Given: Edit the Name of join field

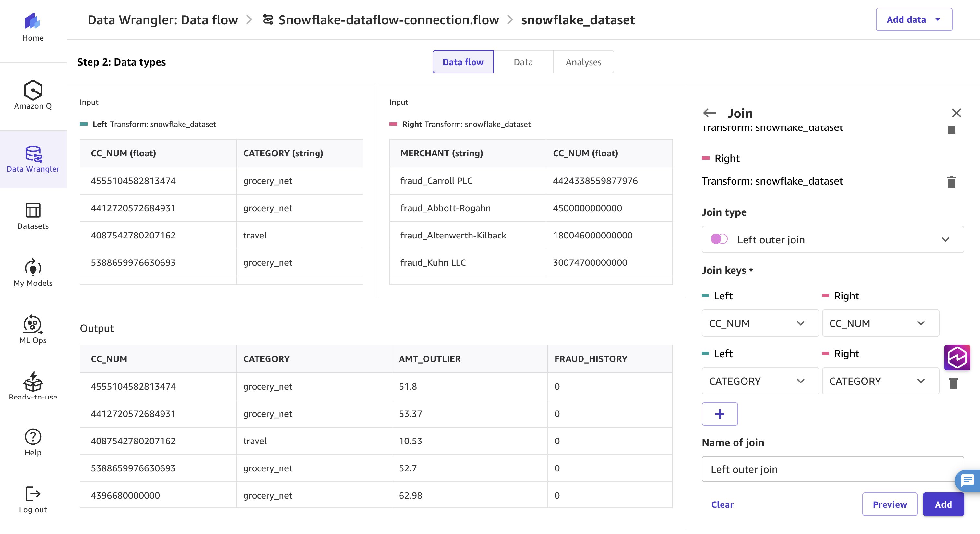Looking at the screenshot, I should point(833,469).
